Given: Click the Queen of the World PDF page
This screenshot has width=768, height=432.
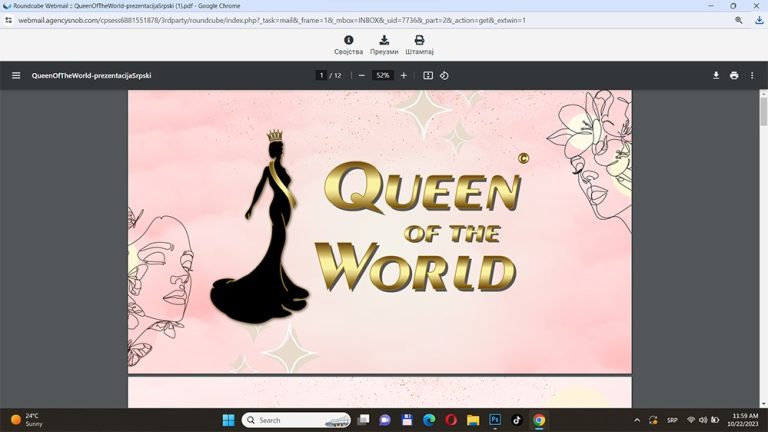Looking at the screenshot, I should pos(380,232).
